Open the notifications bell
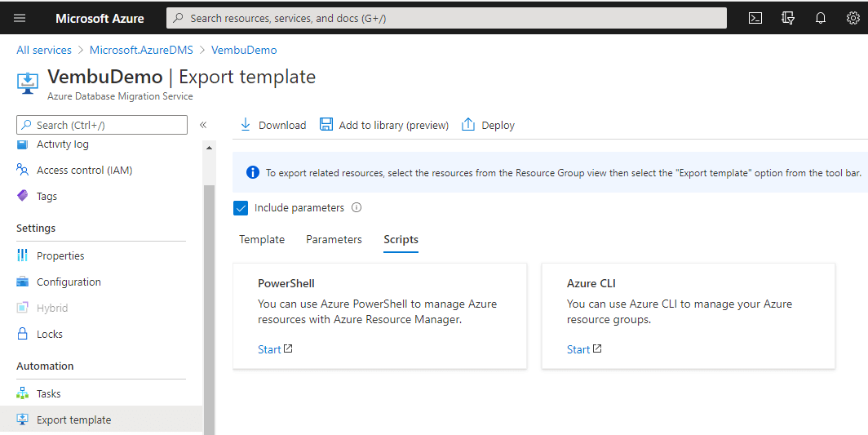Image resolution: width=868 pixels, height=435 pixels. 821,18
